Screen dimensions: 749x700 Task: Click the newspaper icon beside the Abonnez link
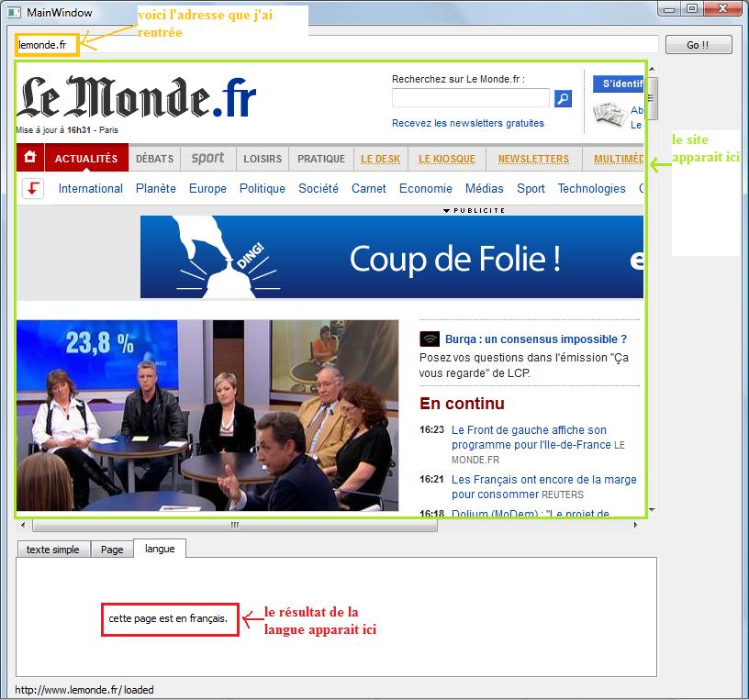point(610,115)
